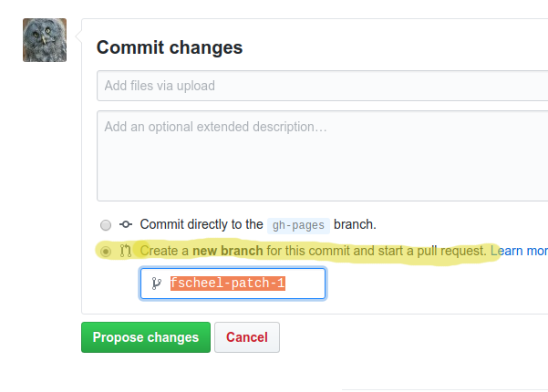Click the word 'branch.' after gh-pages
Image resolution: width=548 pixels, height=392 pixels.
pyautogui.click(x=355, y=224)
